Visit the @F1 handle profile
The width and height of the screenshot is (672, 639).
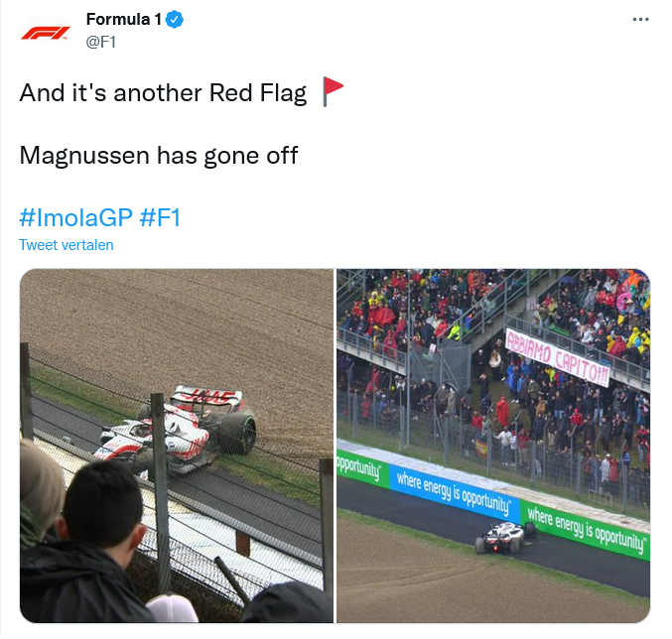pos(100,42)
